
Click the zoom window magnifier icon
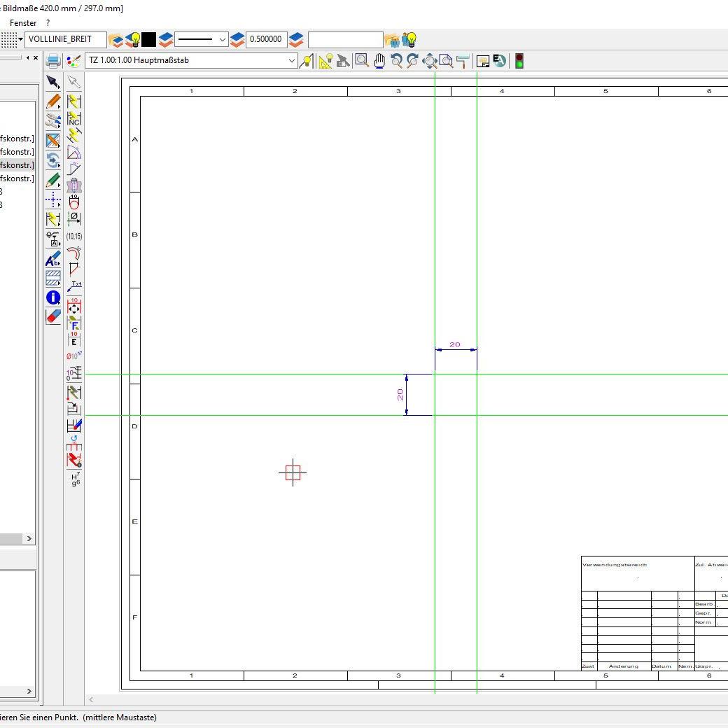[361, 61]
